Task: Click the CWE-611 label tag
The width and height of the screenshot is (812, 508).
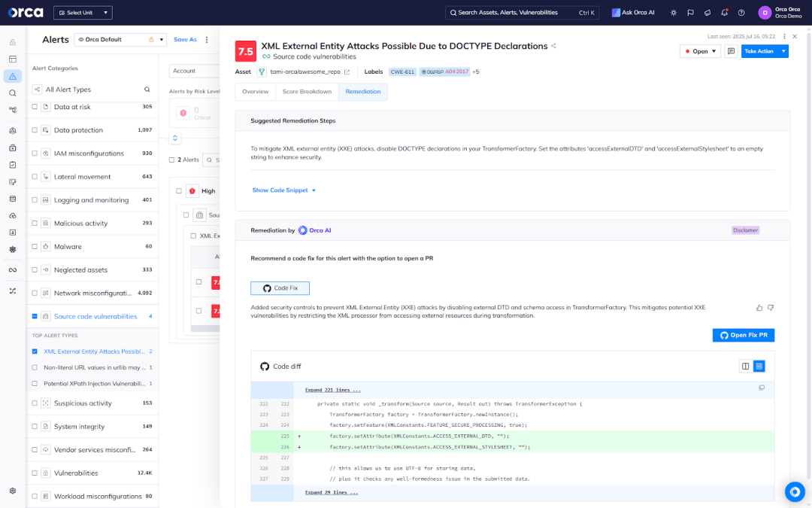Action: point(402,72)
